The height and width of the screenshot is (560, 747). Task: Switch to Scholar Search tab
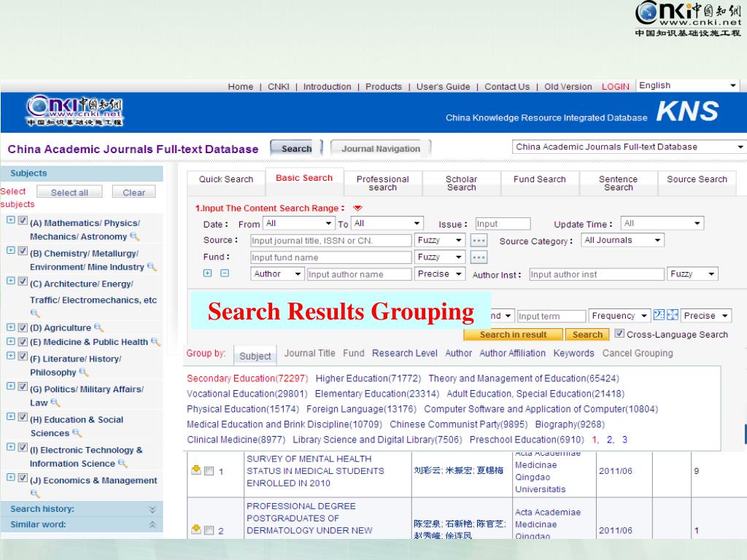[461, 183]
